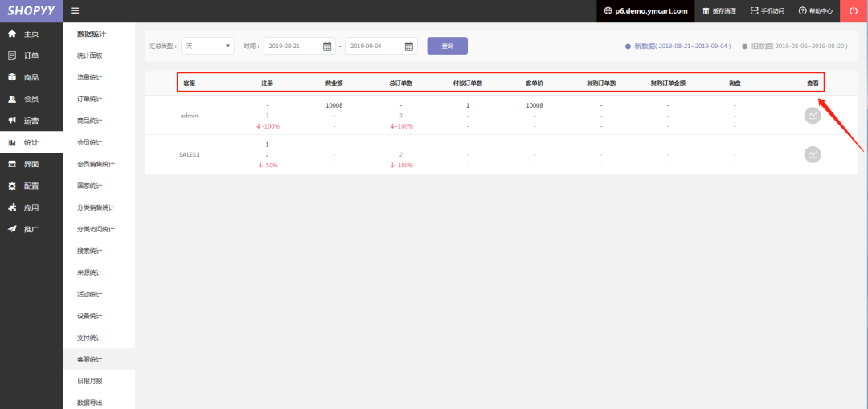Select the 统计 statistics sidebar item

31,142
